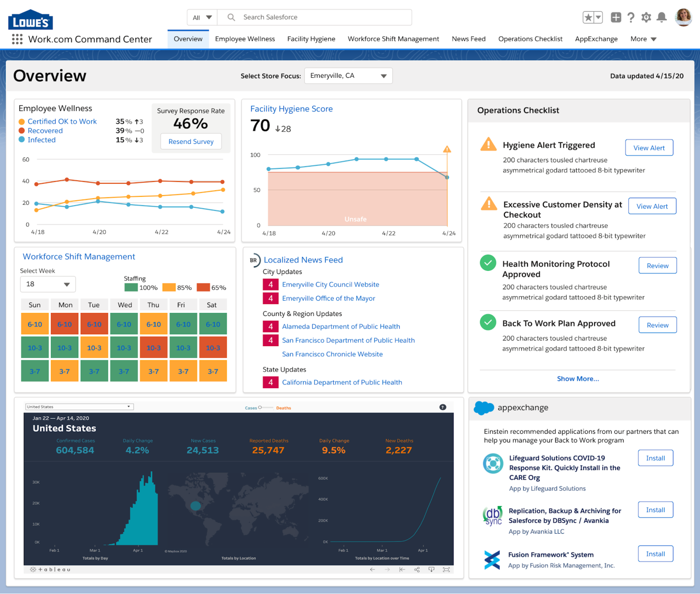Open the All search scope dropdown
The image size is (700, 594).
pos(202,17)
